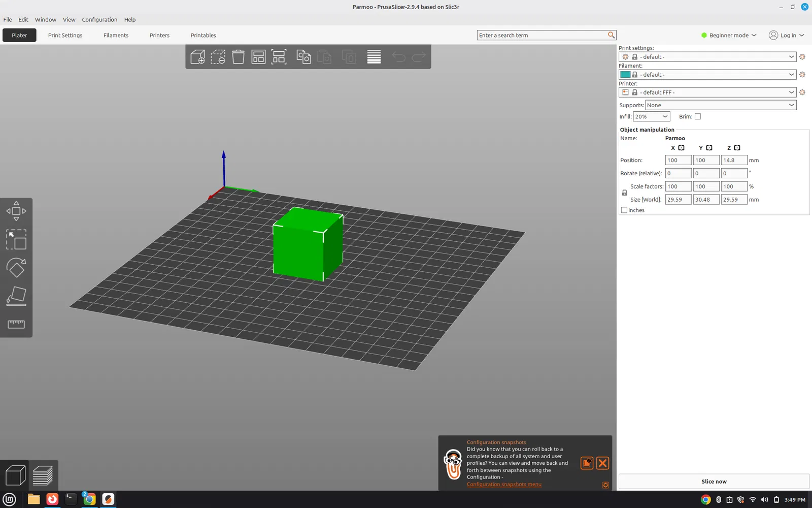Viewport: 812px width, 508px height.
Task: Open the Filament preset dropdown
Action: (707, 75)
